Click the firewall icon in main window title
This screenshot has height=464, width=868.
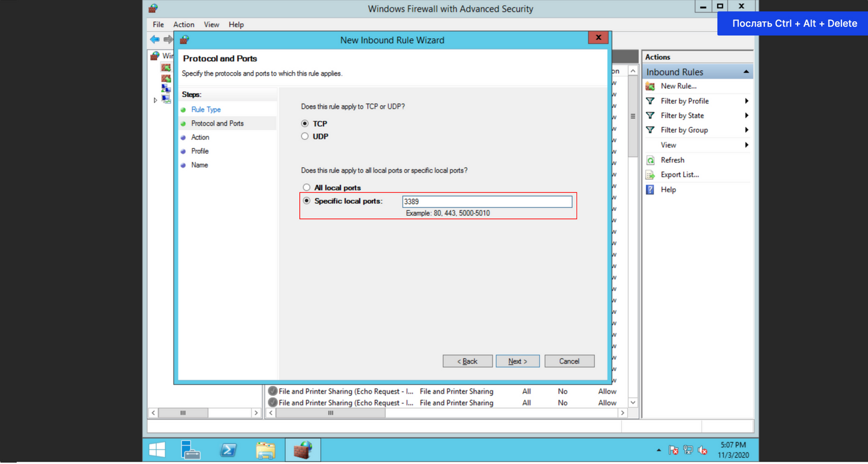click(x=153, y=8)
